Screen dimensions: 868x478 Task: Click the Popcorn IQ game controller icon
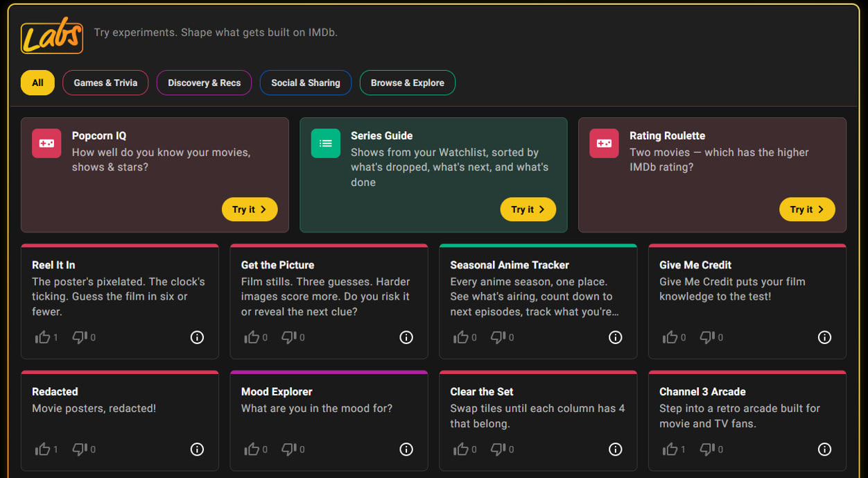46,144
